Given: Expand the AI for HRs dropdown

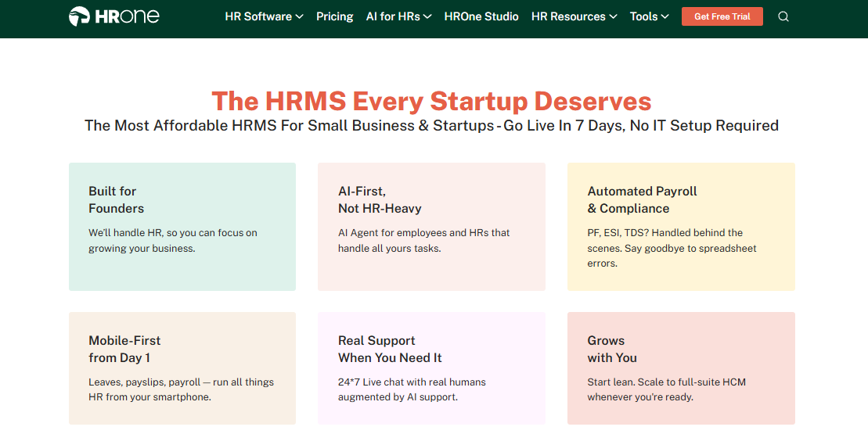Looking at the screenshot, I should click(x=398, y=16).
